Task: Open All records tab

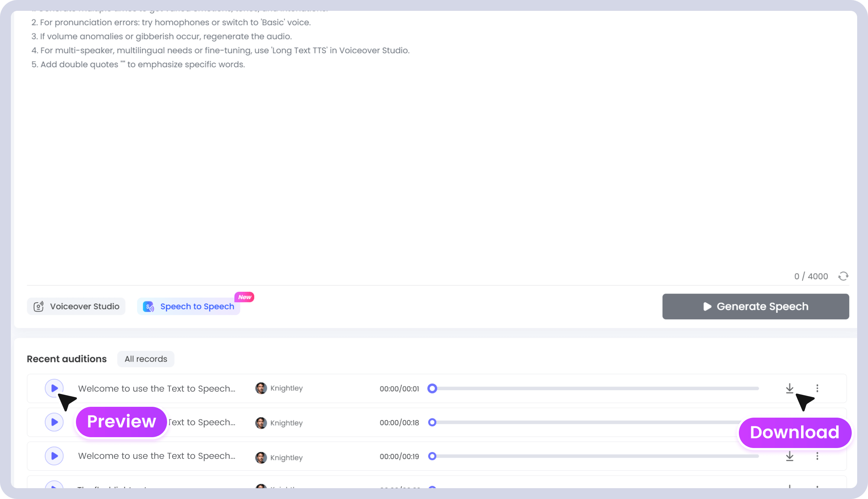Action: click(x=146, y=359)
